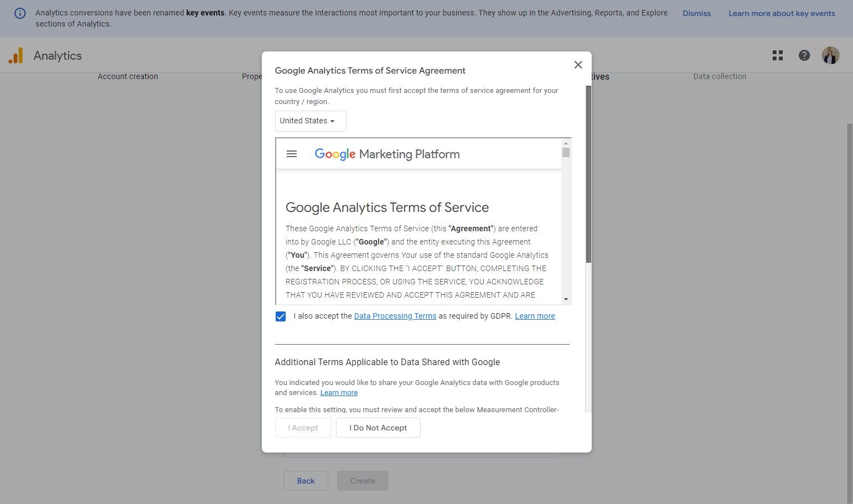Close the Terms of Service dialog

(578, 65)
